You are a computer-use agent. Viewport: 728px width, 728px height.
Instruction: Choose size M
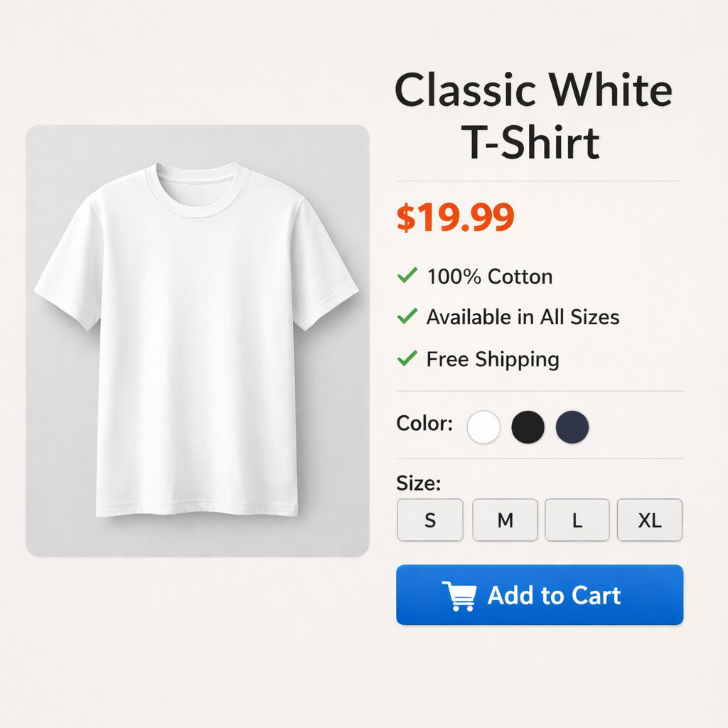[505, 520]
